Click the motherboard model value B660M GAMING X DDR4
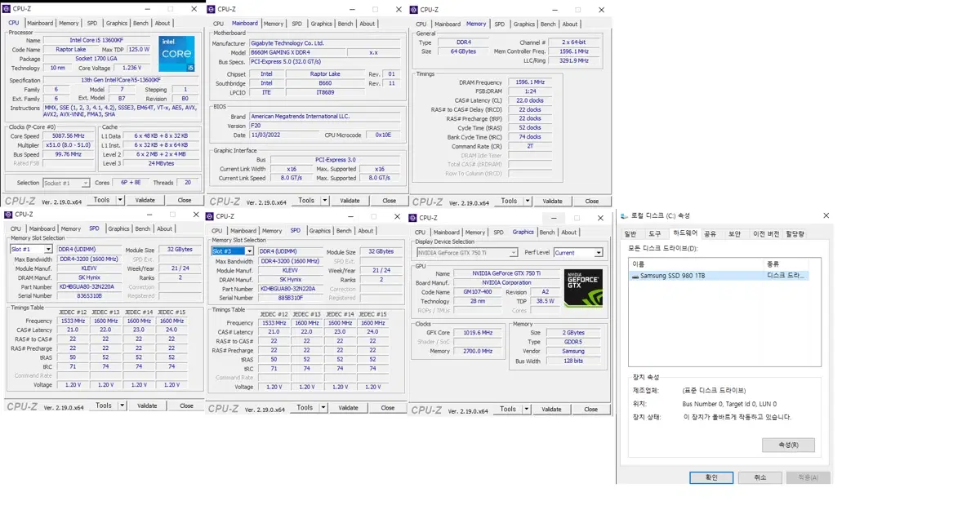Screen dimensions: 980x523 coord(298,52)
